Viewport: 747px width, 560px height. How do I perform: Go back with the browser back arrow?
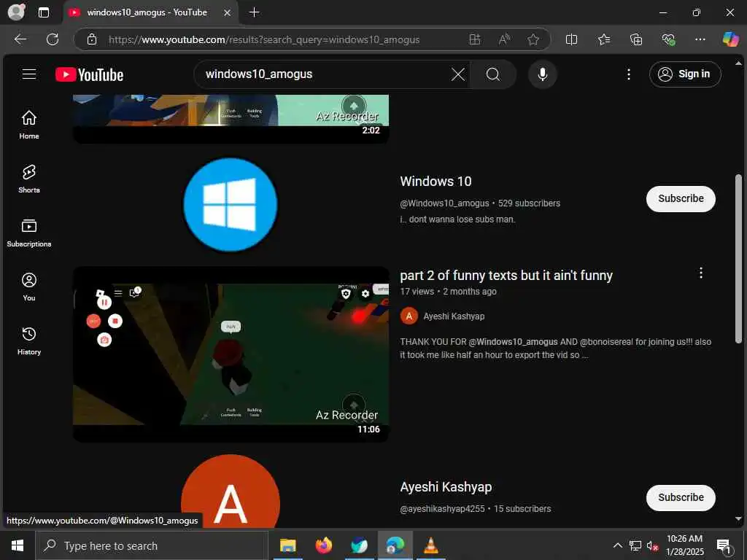tap(20, 39)
